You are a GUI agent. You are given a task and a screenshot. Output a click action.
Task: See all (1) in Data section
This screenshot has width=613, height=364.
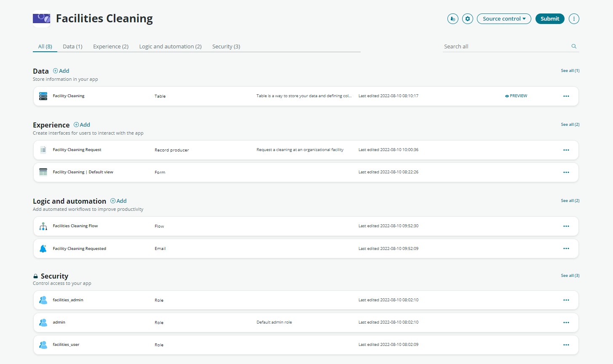pyautogui.click(x=570, y=71)
